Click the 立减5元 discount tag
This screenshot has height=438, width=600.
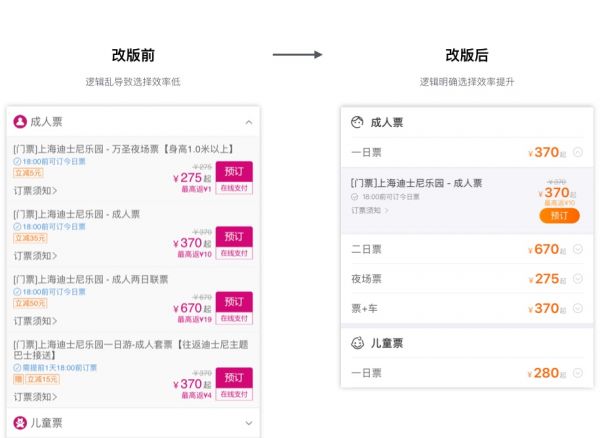pos(28,173)
